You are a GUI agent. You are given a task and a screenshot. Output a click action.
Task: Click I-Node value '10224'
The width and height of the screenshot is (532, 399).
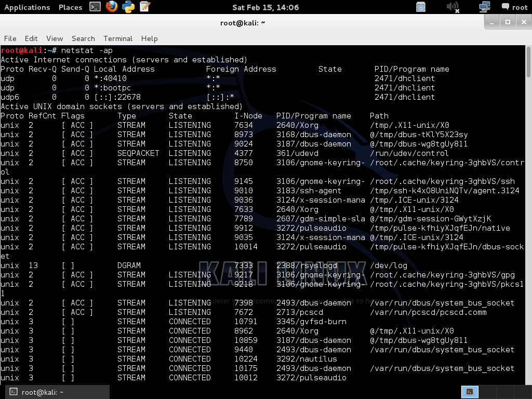(x=246, y=359)
